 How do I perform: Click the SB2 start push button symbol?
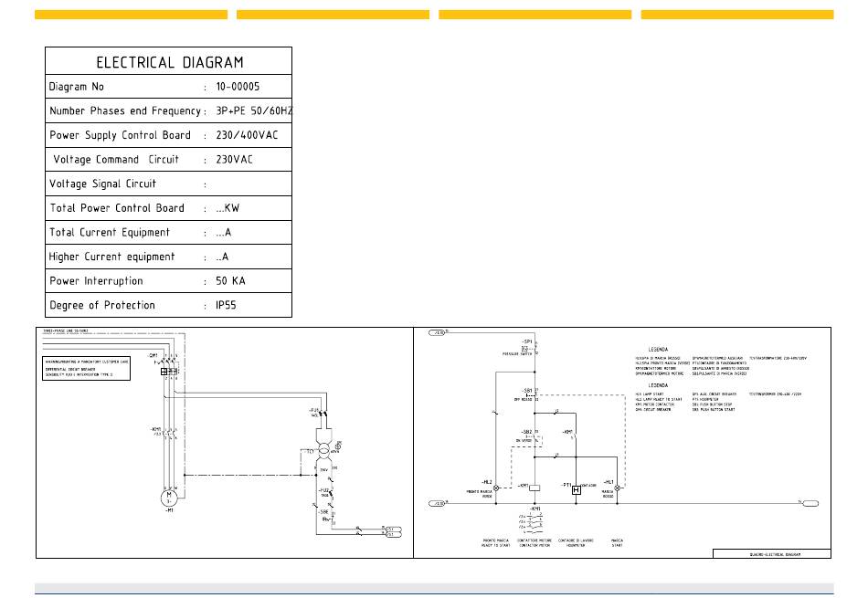[x=533, y=437]
